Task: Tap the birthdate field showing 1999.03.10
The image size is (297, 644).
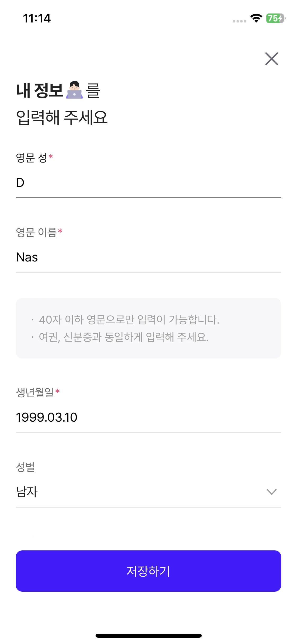Action: (x=148, y=417)
